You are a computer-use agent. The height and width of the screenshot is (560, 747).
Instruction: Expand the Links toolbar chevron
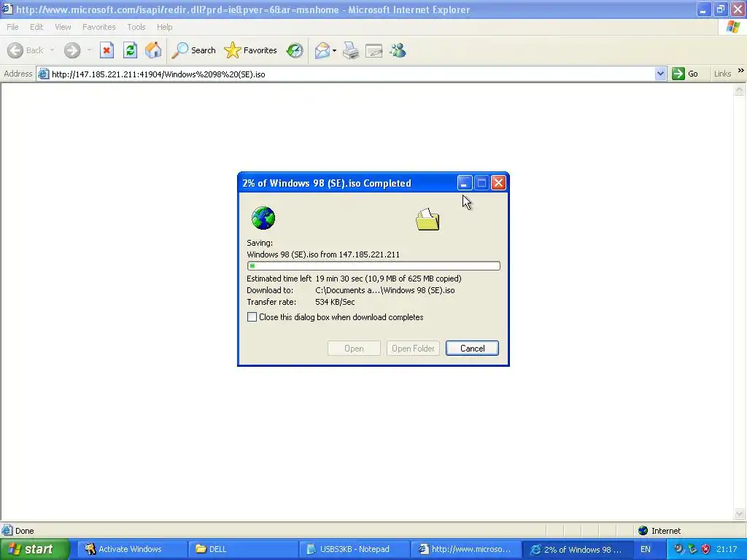pos(741,71)
